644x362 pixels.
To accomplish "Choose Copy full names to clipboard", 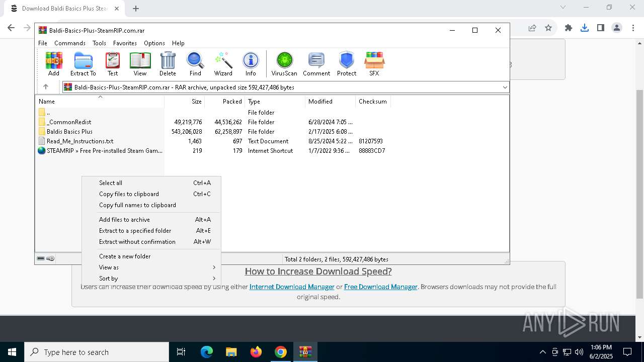I will pyautogui.click(x=151, y=205).
